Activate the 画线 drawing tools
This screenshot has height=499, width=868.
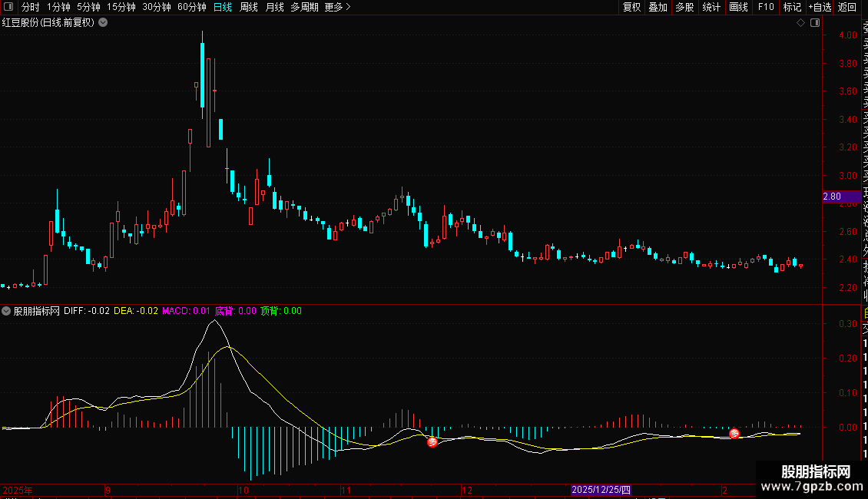pos(738,7)
